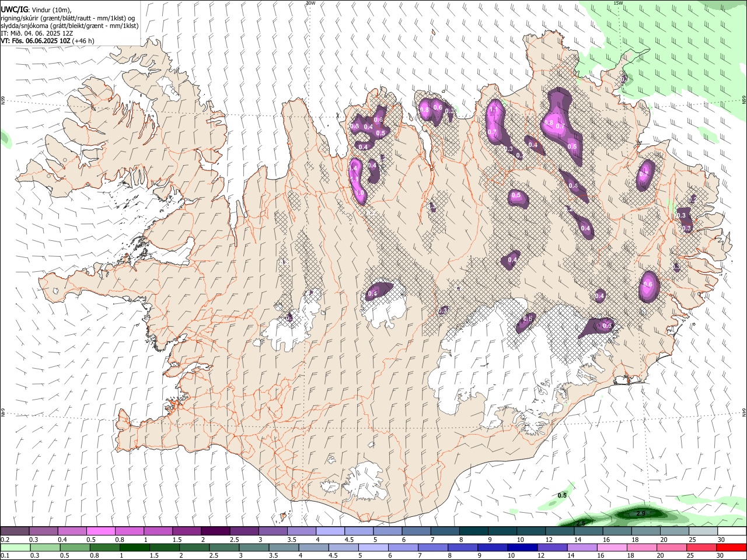747x560 pixels.
Task: Pick the medium green 0.5 swatch, lower legend
Action: pyautogui.click(x=74, y=548)
